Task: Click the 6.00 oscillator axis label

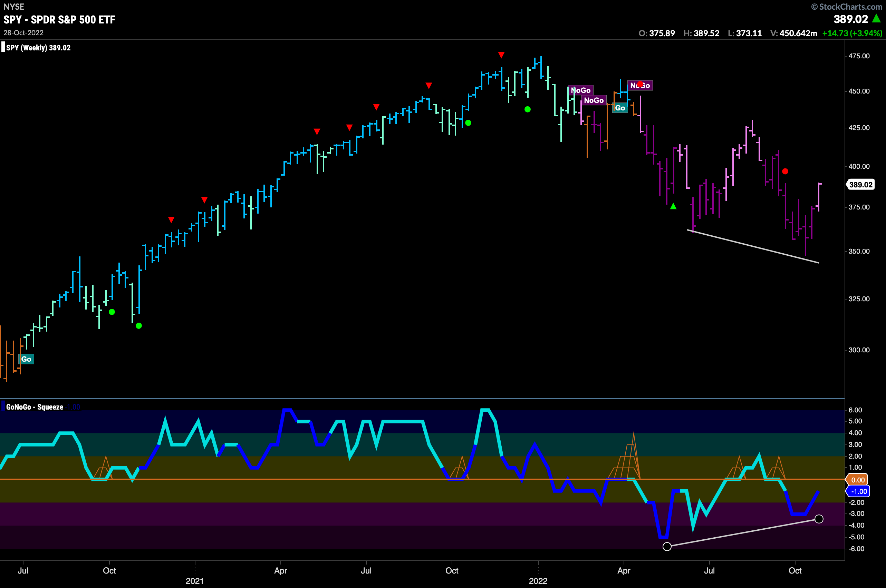Action: pyautogui.click(x=855, y=410)
